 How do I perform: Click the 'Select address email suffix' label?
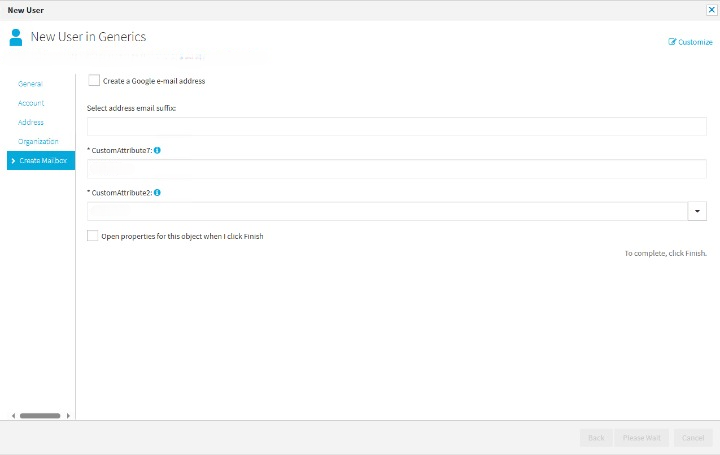click(x=131, y=108)
